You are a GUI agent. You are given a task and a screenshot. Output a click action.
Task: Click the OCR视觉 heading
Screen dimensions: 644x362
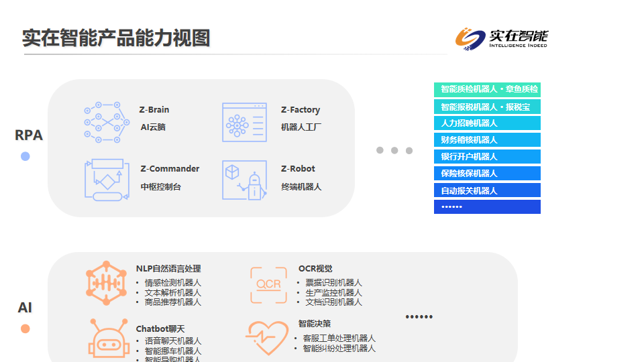315,269
